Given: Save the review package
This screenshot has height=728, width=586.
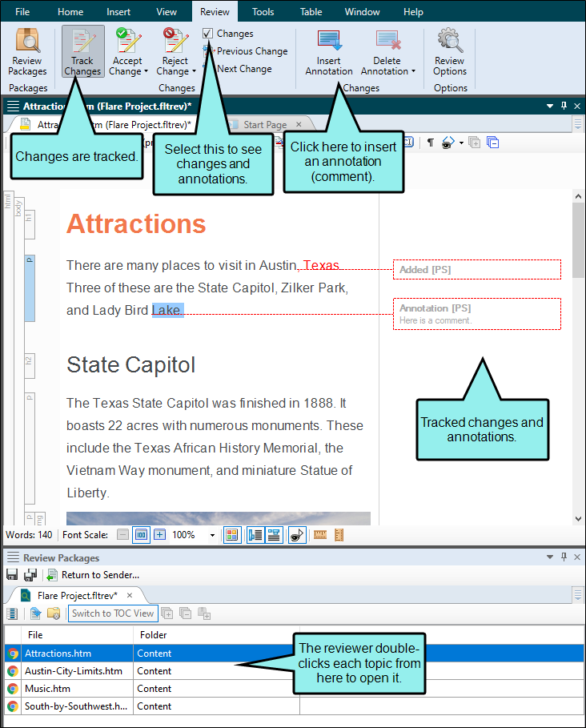Looking at the screenshot, I should pos(12,575).
